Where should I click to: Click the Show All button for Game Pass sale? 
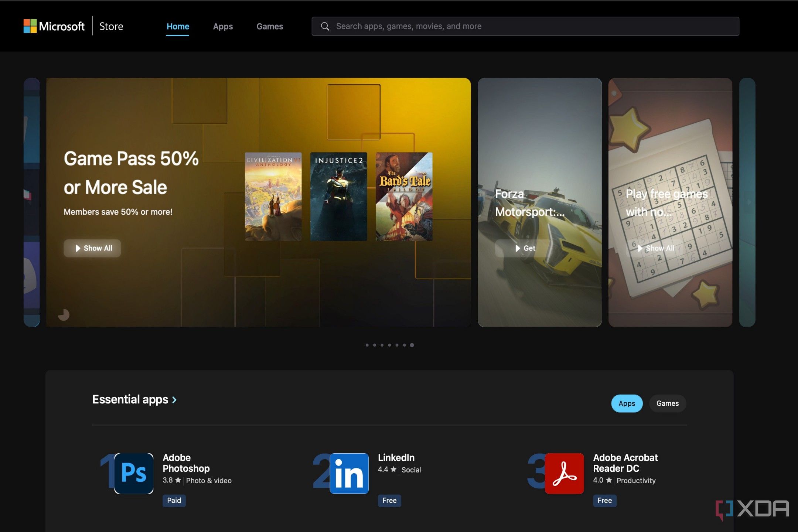coord(92,248)
